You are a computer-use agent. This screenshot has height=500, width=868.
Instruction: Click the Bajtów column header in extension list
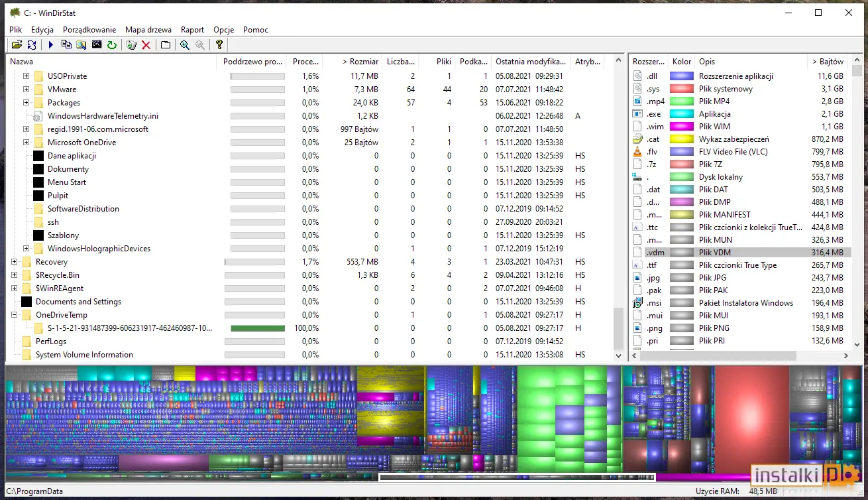pos(827,62)
